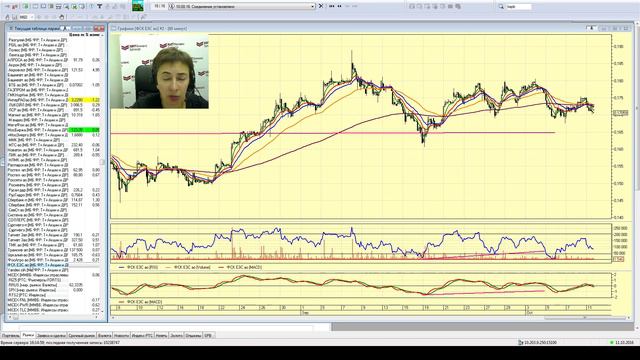Image resolution: width=640 pixels, height=360 pixels.
Task: Select the РусГидро row in quotes table
Action: (54, 195)
